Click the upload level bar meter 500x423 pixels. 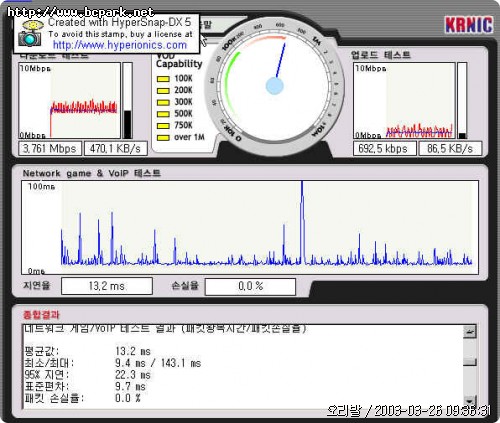[x=462, y=100]
